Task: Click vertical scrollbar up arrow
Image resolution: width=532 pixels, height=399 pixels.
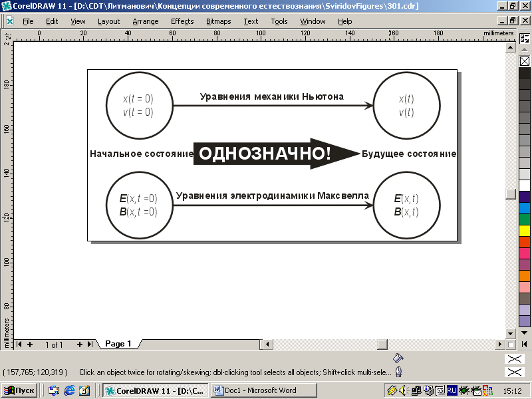Action: pyautogui.click(x=511, y=47)
